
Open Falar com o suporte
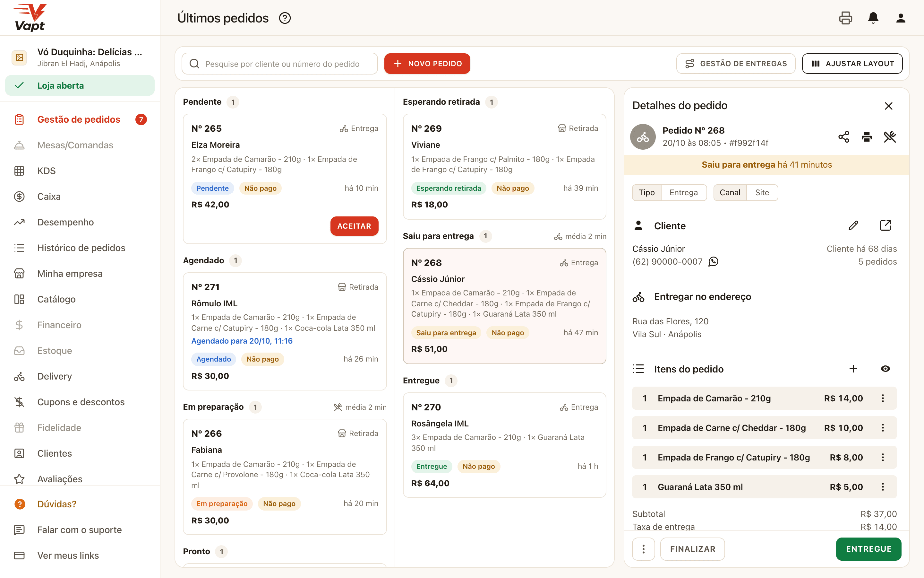80,530
